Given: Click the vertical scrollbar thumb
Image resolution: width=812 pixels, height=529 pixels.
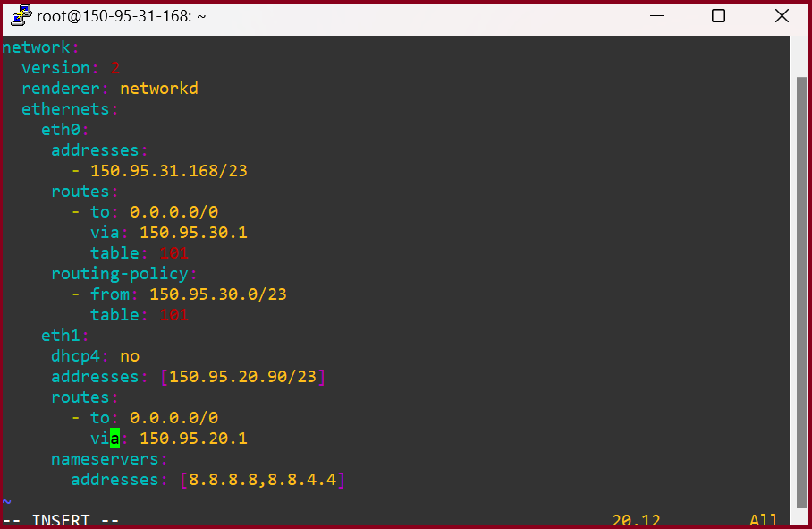Looking at the screenshot, I should pyautogui.click(x=801, y=293).
